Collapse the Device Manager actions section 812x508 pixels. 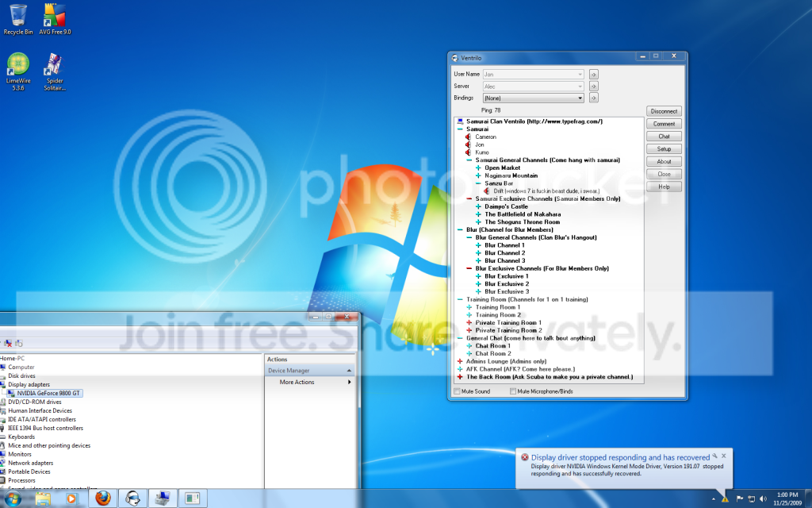point(349,371)
